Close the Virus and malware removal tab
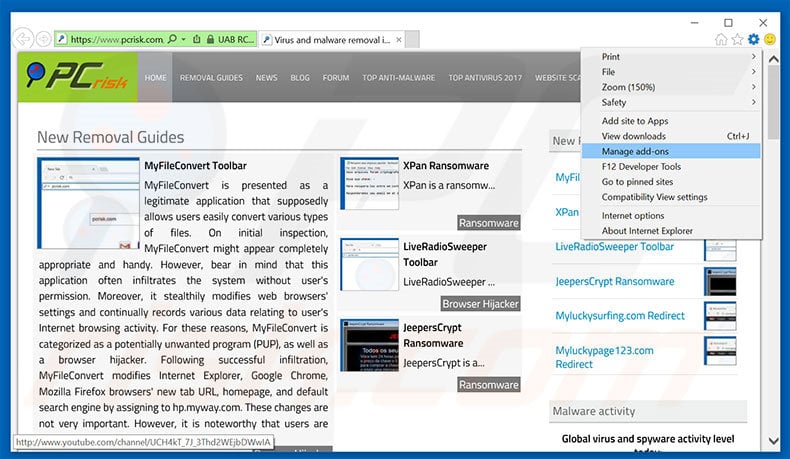 pos(399,39)
